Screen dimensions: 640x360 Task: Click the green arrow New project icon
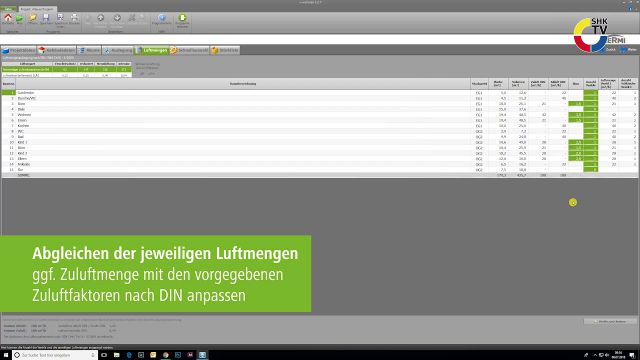click(x=20, y=18)
